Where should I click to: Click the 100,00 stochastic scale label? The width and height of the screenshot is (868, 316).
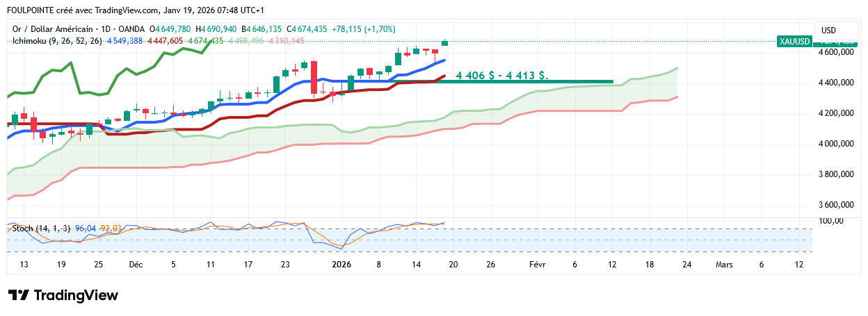(x=831, y=221)
